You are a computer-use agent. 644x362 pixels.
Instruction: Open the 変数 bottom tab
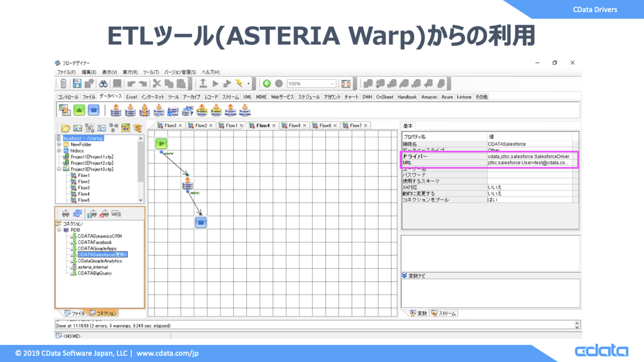(x=419, y=313)
